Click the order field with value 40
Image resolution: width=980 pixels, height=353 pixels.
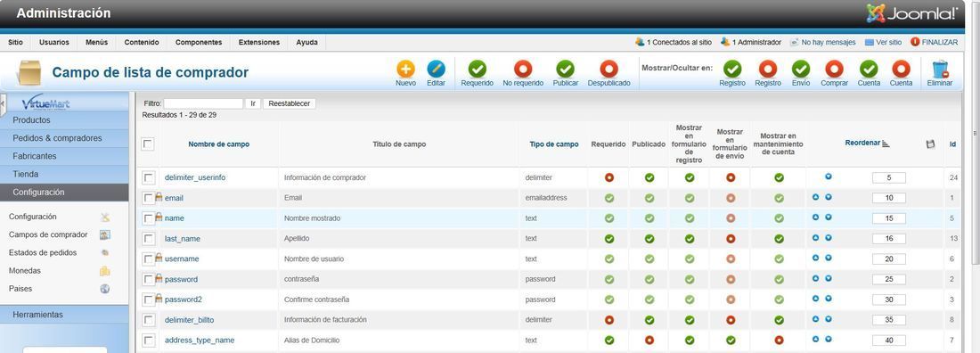pyautogui.click(x=889, y=341)
